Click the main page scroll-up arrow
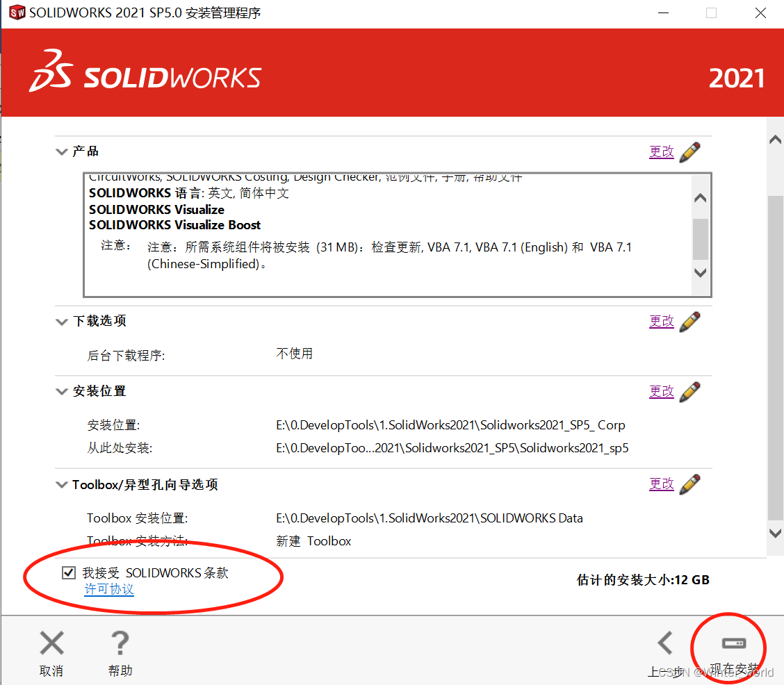 click(775, 140)
